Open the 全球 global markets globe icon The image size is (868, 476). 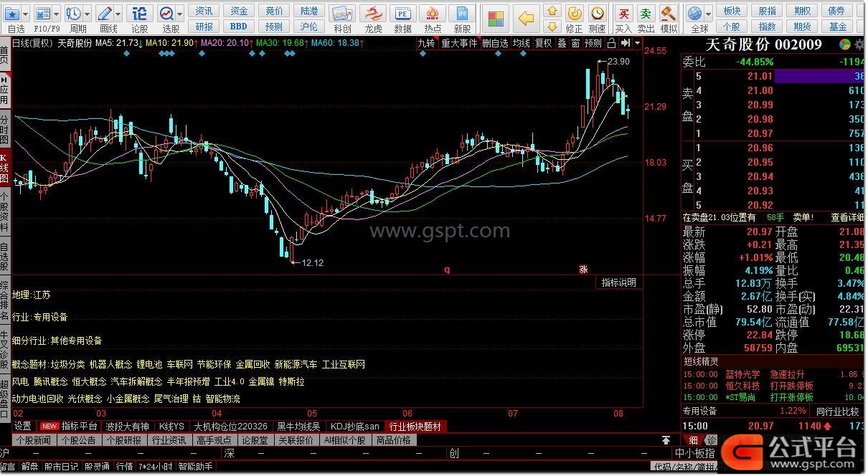click(x=694, y=13)
